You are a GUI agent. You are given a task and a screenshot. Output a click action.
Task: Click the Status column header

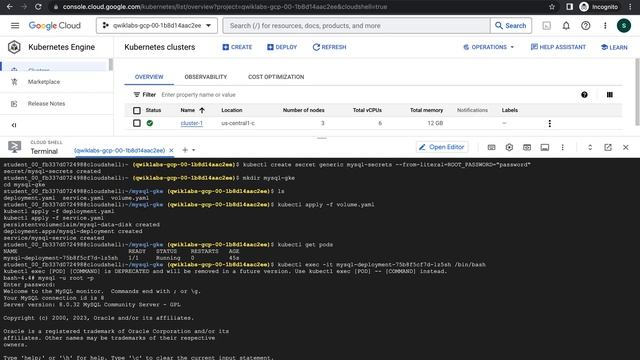[153, 110]
